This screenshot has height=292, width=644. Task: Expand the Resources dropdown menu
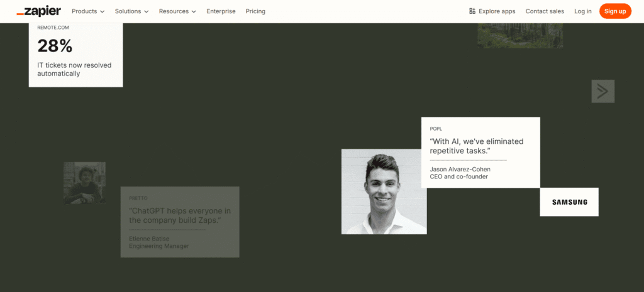(x=178, y=11)
